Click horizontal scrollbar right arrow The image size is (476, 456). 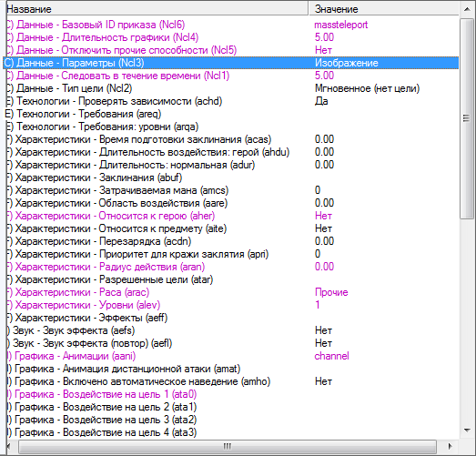[x=450, y=446]
